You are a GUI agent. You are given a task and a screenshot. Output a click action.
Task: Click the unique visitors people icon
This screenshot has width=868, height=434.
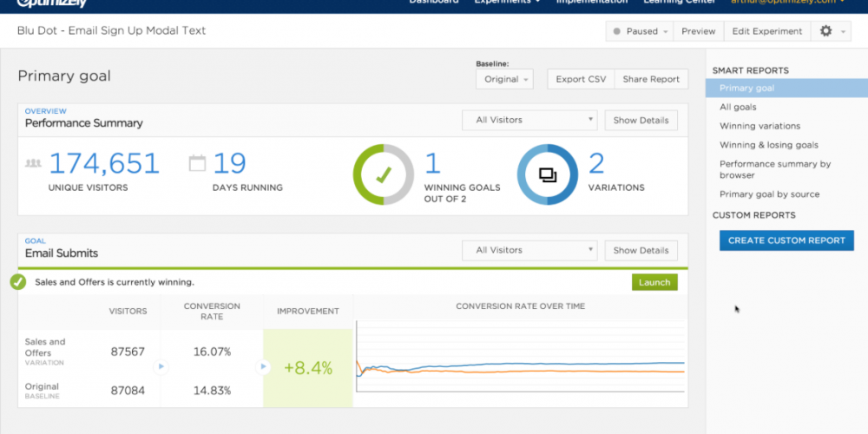pyautogui.click(x=33, y=163)
